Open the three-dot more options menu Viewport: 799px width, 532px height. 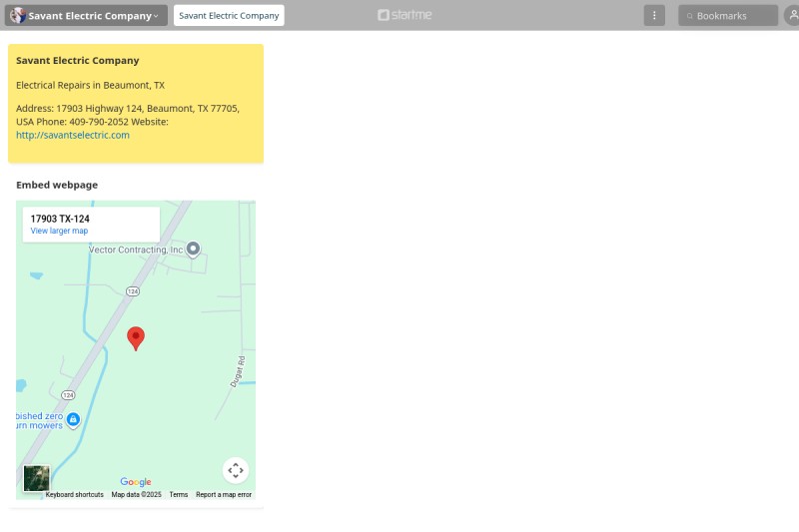tap(654, 15)
